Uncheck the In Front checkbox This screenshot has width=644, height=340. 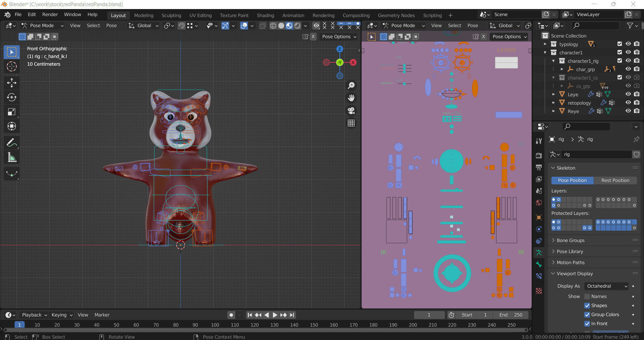(x=587, y=324)
